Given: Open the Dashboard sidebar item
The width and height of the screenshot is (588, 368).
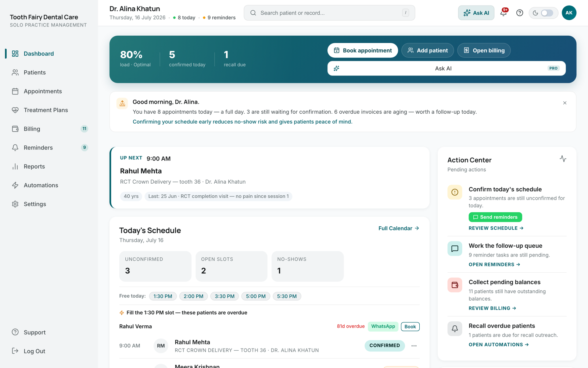Looking at the screenshot, I should tap(49, 54).
